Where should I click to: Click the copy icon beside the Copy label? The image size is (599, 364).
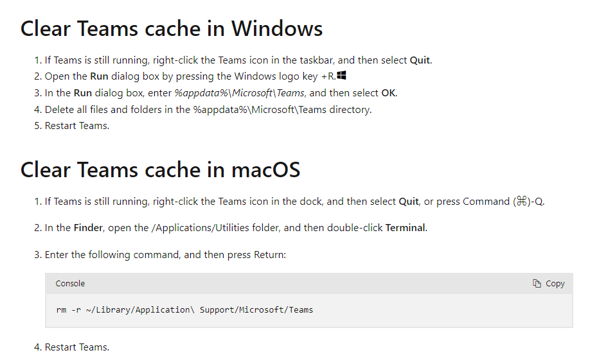click(x=537, y=284)
